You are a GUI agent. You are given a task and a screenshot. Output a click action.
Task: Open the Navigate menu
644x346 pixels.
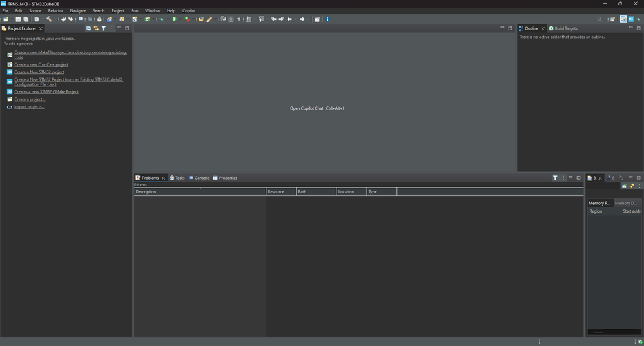coord(77,11)
